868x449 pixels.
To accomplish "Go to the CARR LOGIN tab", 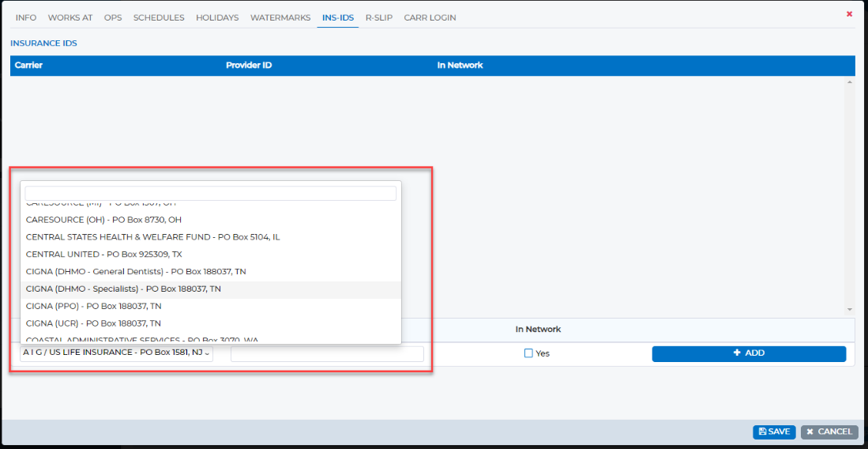I will (430, 17).
